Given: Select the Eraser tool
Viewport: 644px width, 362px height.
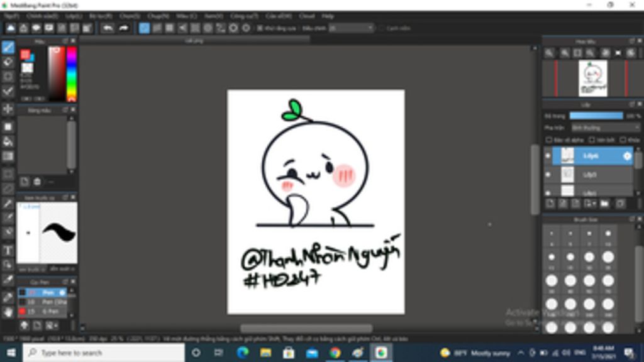Looking at the screenshot, I should click(x=8, y=62).
